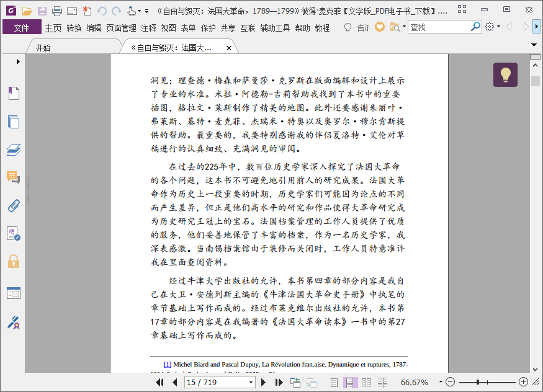The height and width of the screenshot is (392, 543).
Task: Switch to two-page facing view
Action: click(366, 382)
